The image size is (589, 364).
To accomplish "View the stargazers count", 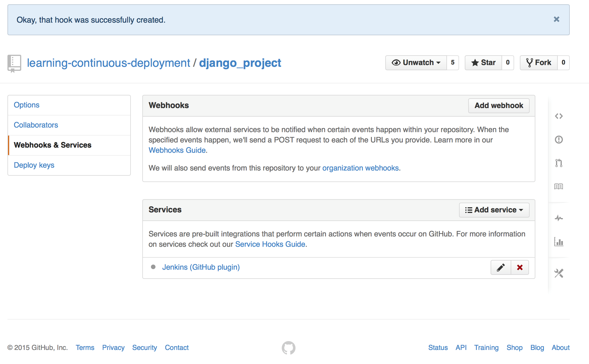I will pyautogui.click(x=508, y=63).
